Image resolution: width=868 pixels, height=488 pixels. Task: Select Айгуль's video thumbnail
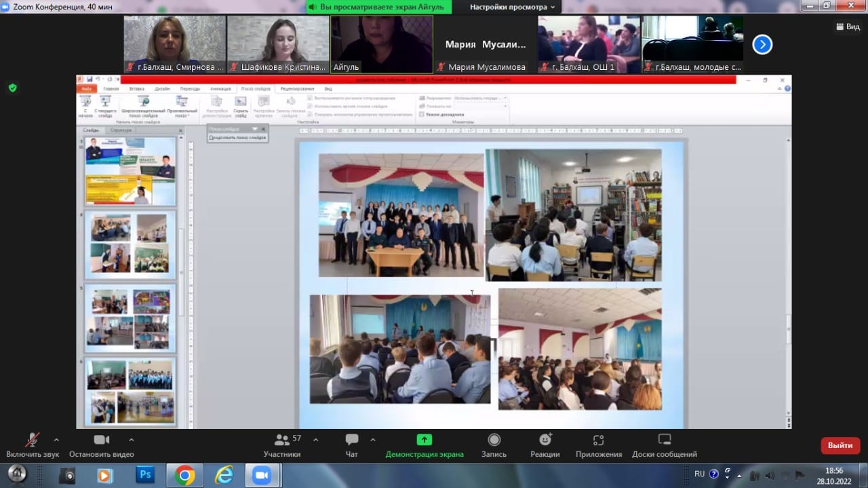click(382, 44)
